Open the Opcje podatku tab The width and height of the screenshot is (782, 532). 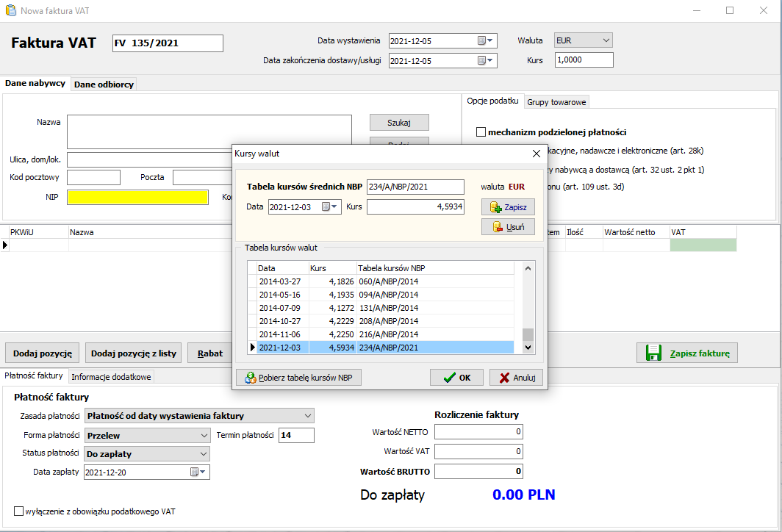click(x=492, y=101)
